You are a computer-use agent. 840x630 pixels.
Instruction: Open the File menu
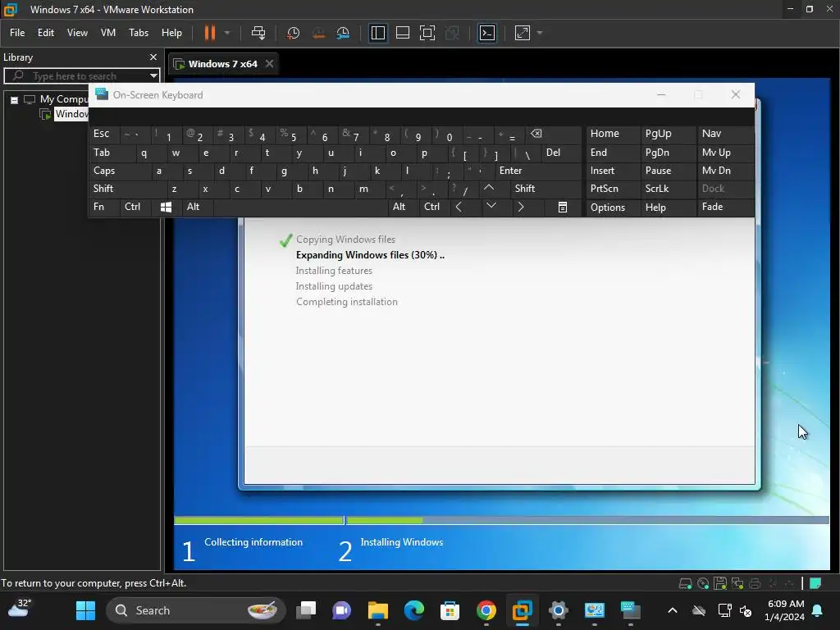(17, 33)
